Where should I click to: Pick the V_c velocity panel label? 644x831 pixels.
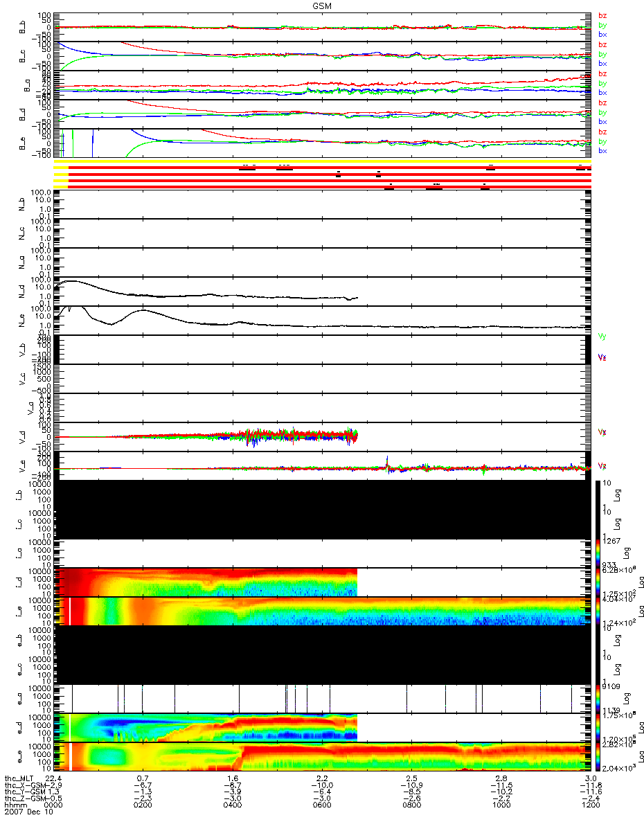(x=22, y=378)
